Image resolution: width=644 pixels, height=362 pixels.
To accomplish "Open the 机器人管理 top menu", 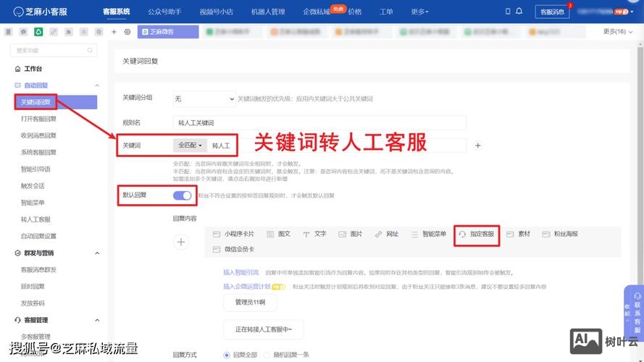I will [x=268, y=12].
